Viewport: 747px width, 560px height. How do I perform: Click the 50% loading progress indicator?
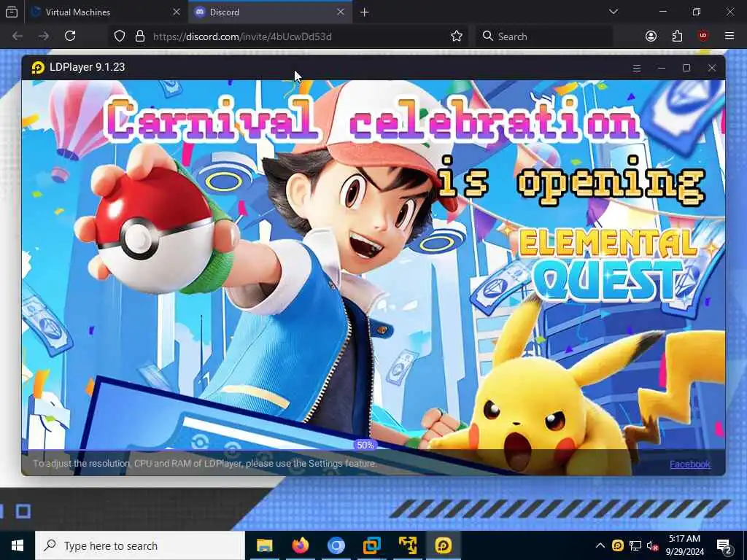pyautogui.click(x=365, y=446)
